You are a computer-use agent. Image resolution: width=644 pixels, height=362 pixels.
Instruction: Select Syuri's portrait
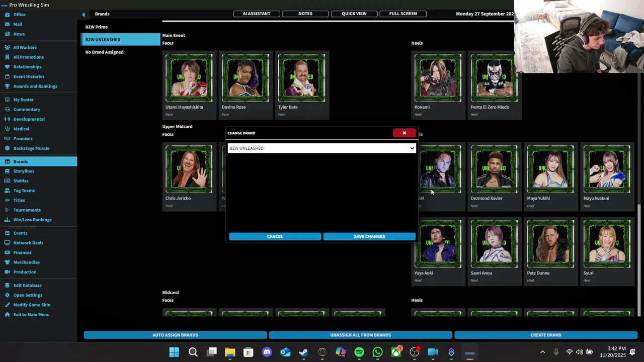click(x=607, y=244)
